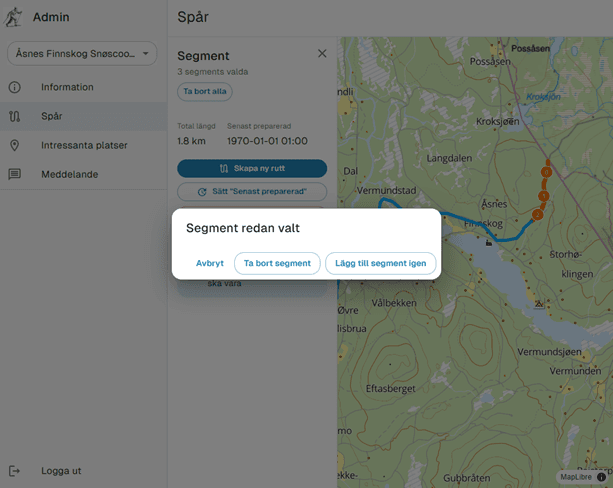Open the Information page icon

tap(15, 87)
